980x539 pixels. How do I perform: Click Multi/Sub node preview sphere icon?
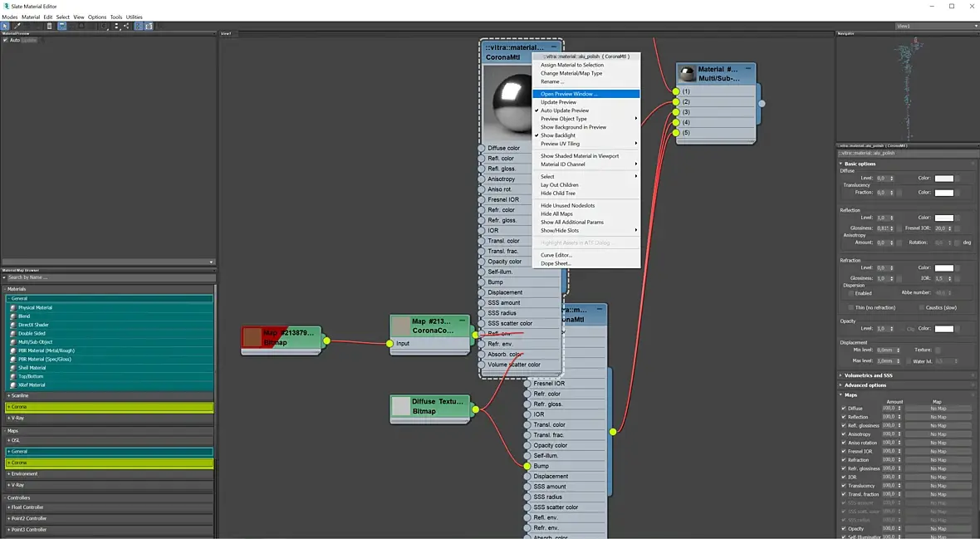coord(688,74)
